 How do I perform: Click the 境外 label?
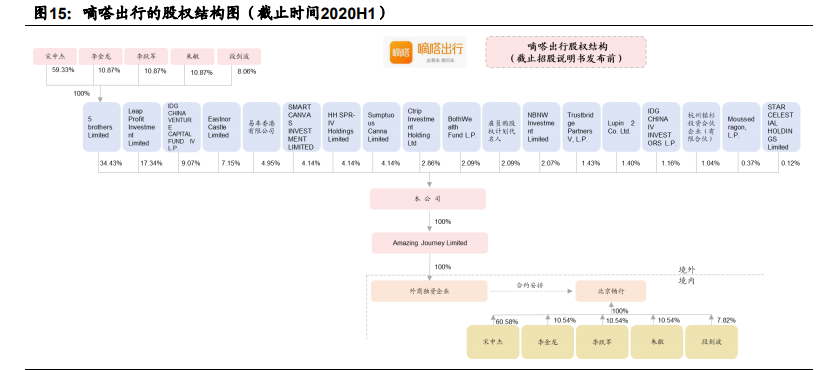[x=686, y=270]
